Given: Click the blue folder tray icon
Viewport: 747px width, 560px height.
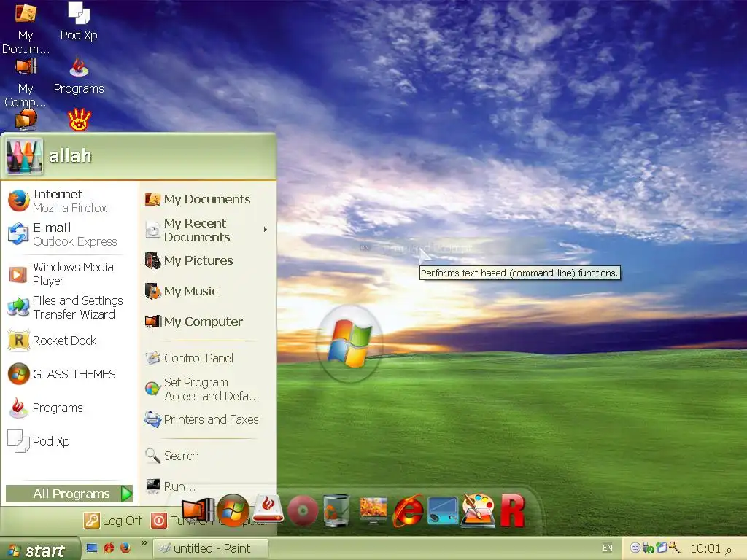Looking at the screenshot, I should click(x=661, y=548).
